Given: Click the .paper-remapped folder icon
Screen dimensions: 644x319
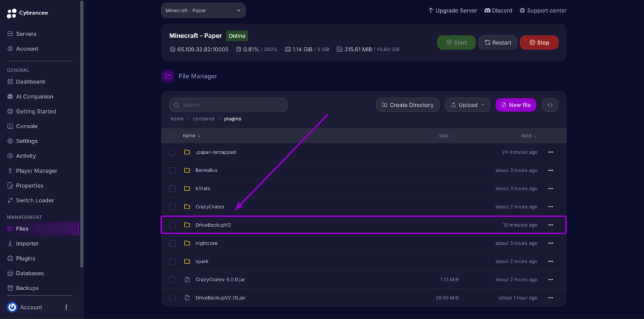Looking at the screenshot, I should (187, 152).
